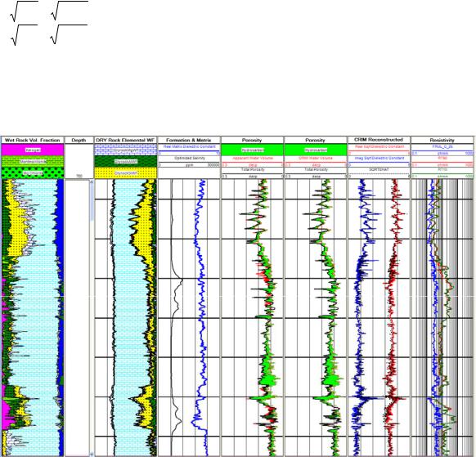Click the magenta Kerogen legend swatch
Screen dimensions: 476x457
pos(33,150)
